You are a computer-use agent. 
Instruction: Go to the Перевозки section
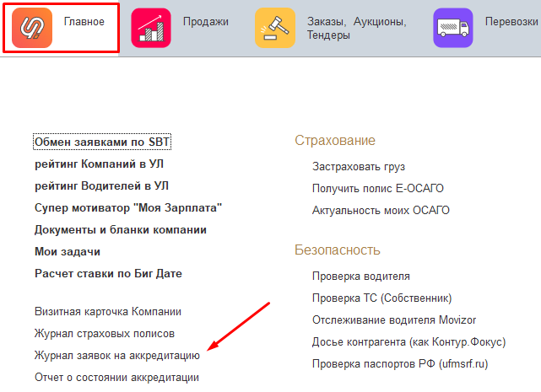click(x=511, y=22)
